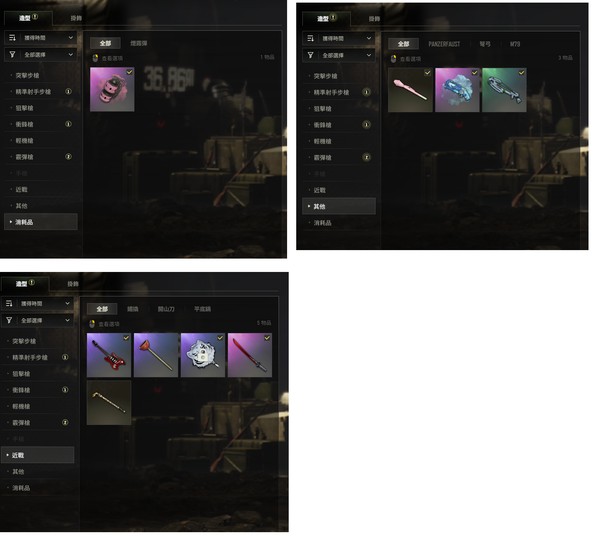Viewport: 597px width, 540px height.
Task: Select the white fluffy pan skin
Action: click(x=203, y=355)
